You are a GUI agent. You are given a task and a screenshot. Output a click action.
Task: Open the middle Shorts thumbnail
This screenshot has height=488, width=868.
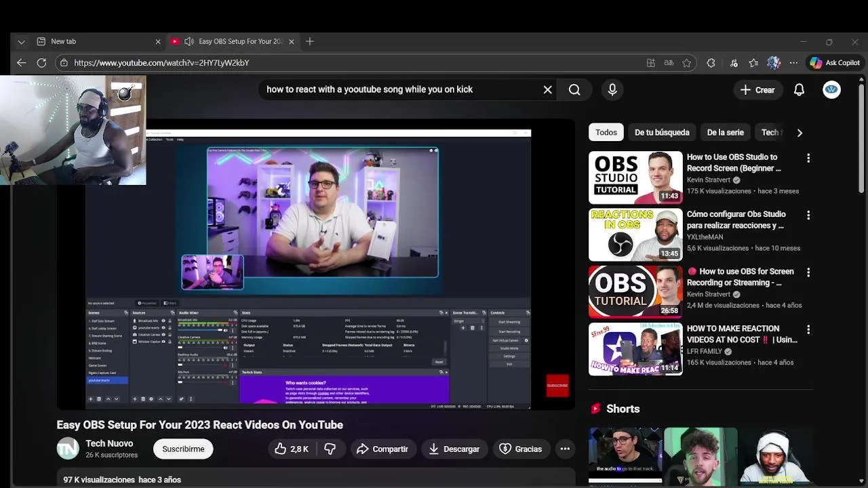(x=701, y=455)
